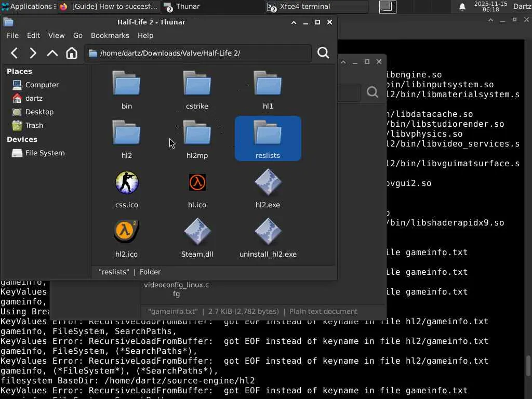532x399 pixels.
Task: Open the Go menu
Action: (78, 35)
